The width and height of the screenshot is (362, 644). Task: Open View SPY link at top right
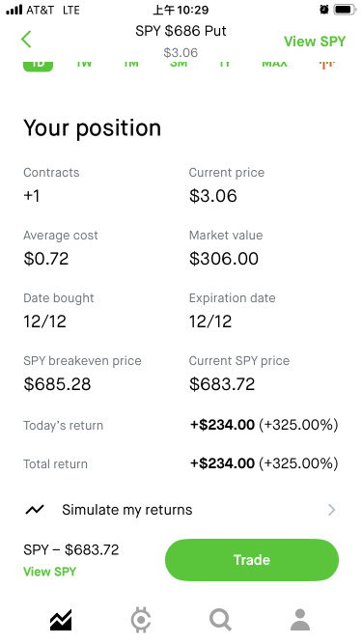(x=315, y=42)
